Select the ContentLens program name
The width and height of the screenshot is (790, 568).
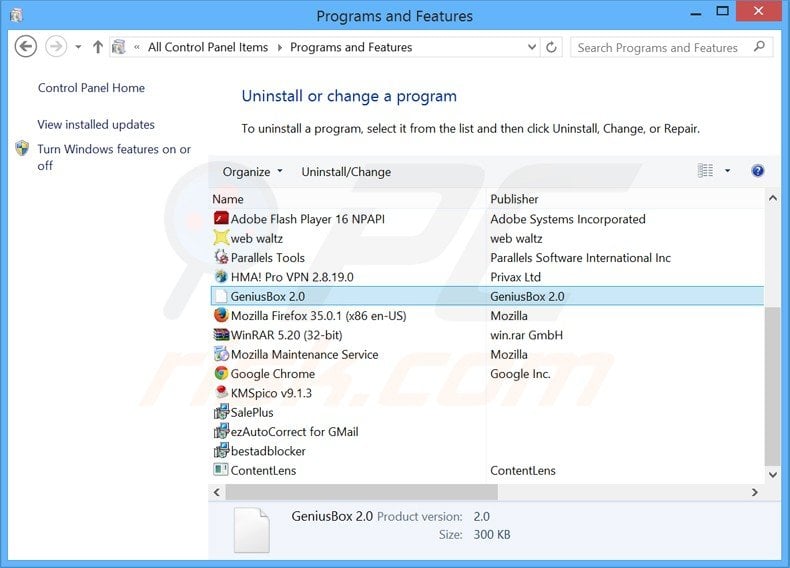click(x=263, y=470)
